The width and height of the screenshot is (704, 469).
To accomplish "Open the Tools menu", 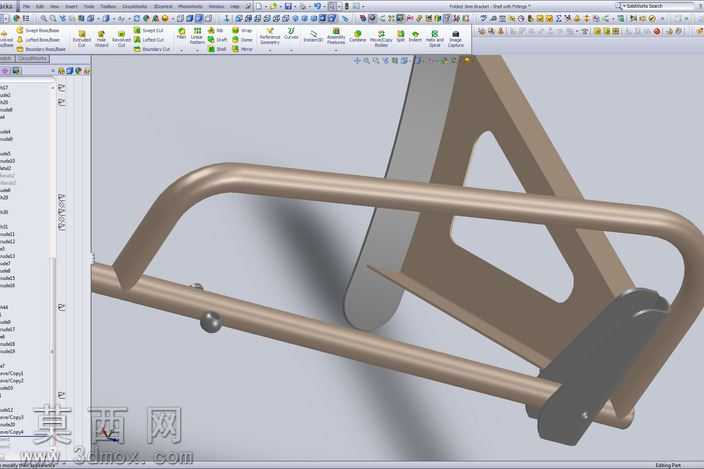I will click(89, 6).
